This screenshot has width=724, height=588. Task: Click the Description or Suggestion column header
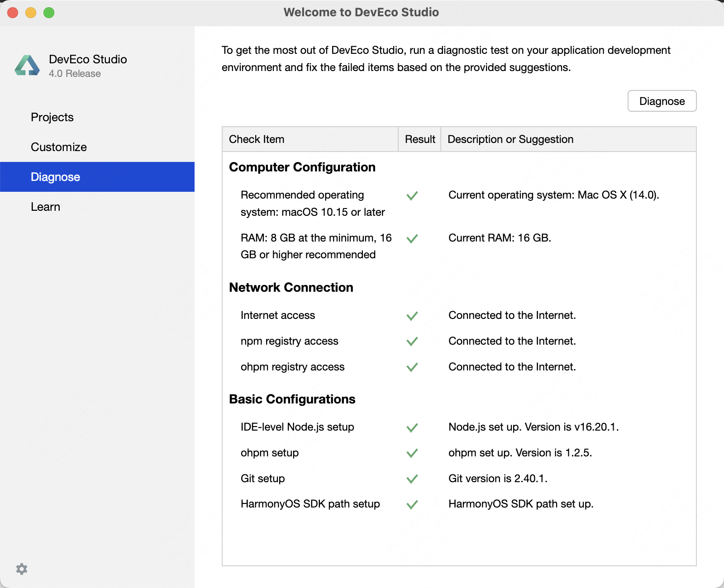coord(568,139)
